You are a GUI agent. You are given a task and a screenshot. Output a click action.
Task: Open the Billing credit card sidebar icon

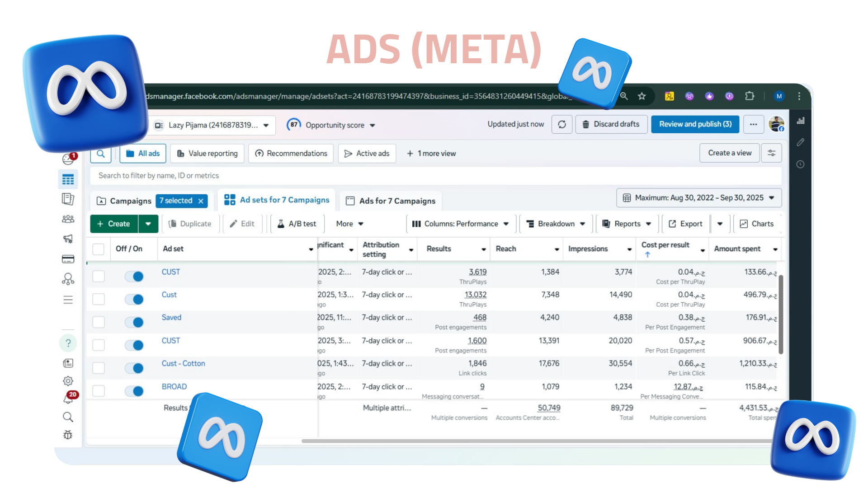tap(68, 259)
